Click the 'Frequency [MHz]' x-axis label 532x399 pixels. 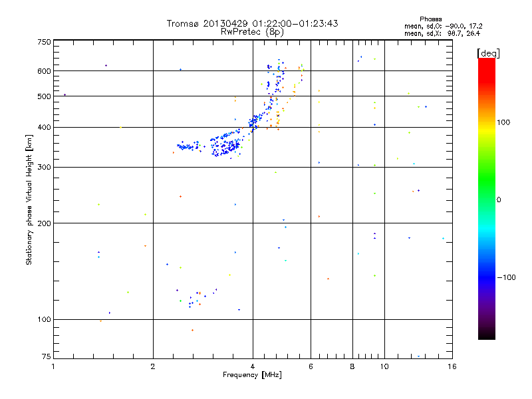click(252, 375)
